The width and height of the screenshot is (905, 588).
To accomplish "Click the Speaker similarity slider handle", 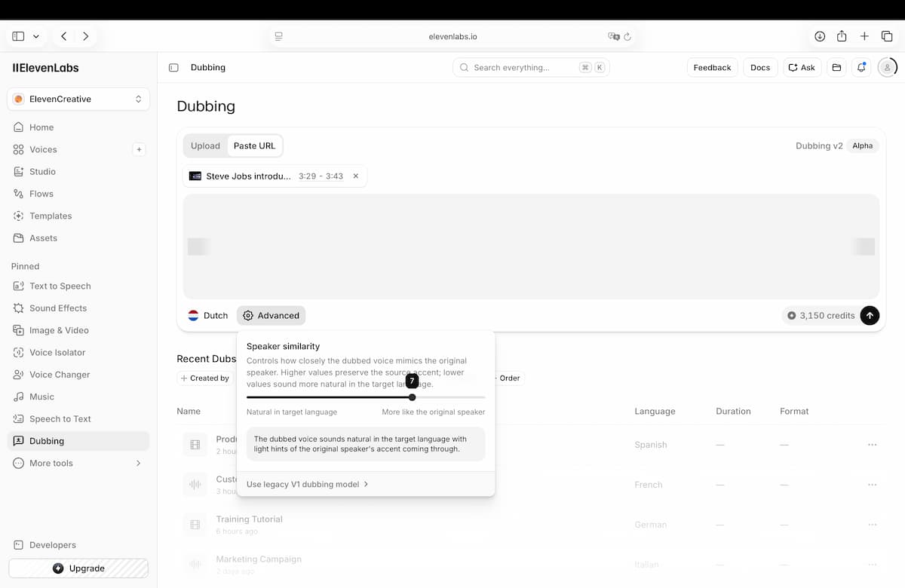I will [412, 397].
